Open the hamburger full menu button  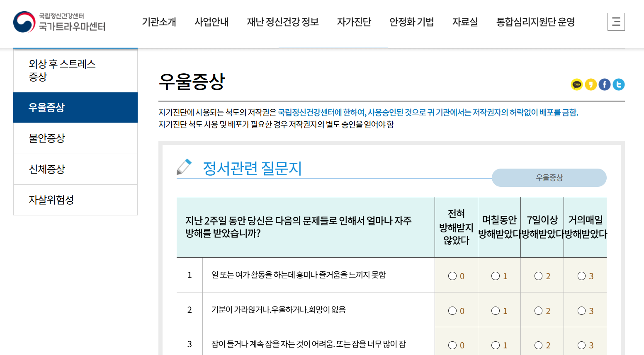click(616, 22)
